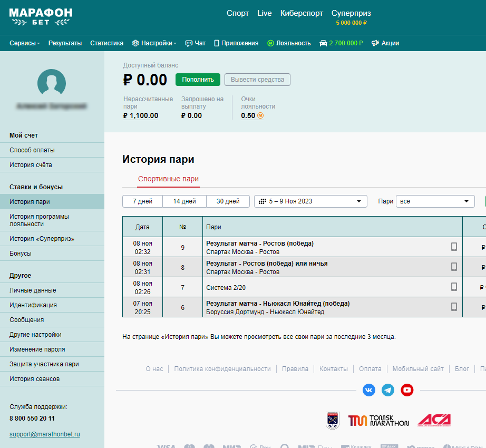
Task: Click the loyalty points value 0.50
Action: tap(248, 115)
